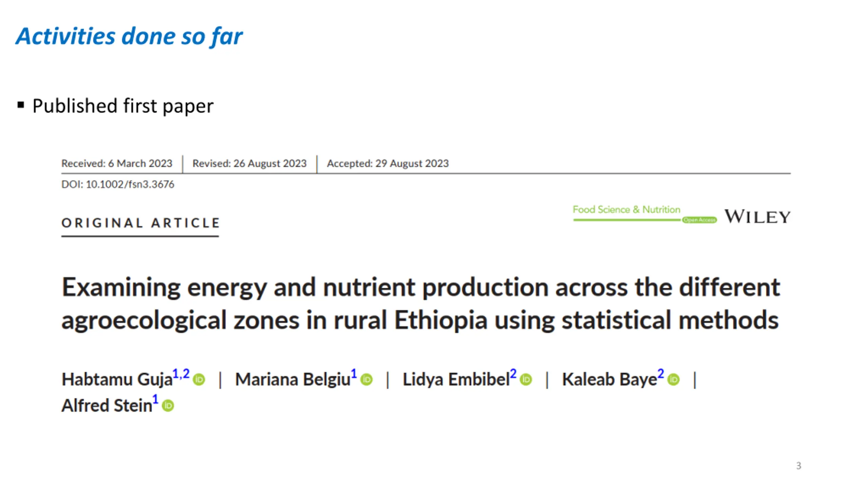868x488 pixels.
Task: Click slide number 3
Action: coord(798,466)
